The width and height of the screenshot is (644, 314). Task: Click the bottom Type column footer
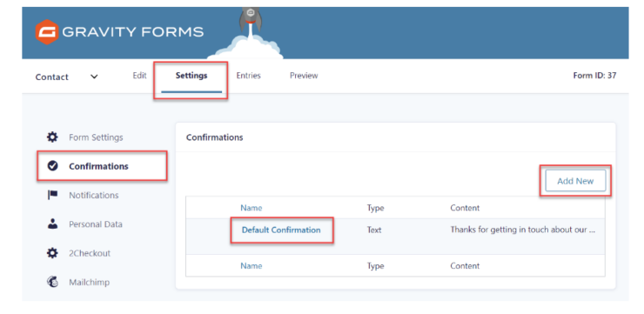pos(375,265)
